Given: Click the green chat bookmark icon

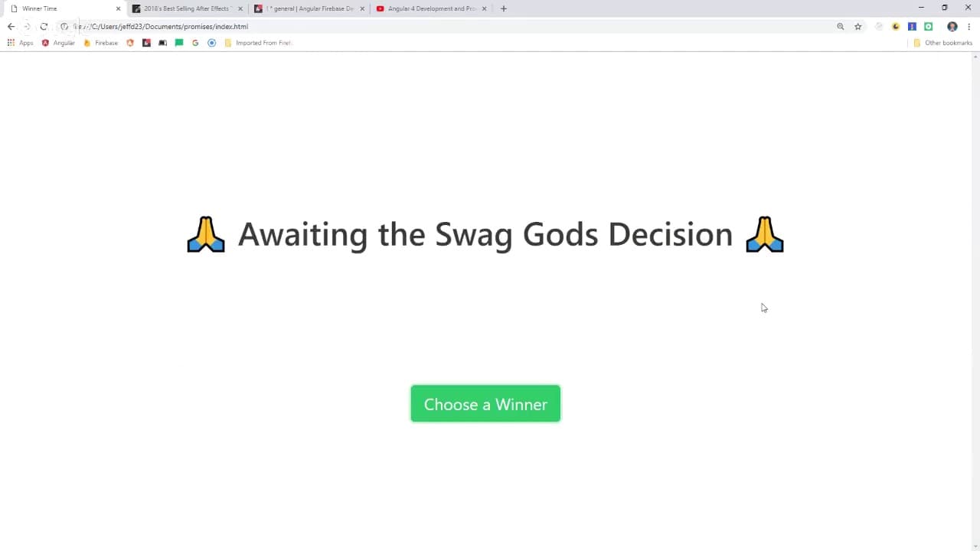Looking at the screenshot, I should tap(179, 43).
